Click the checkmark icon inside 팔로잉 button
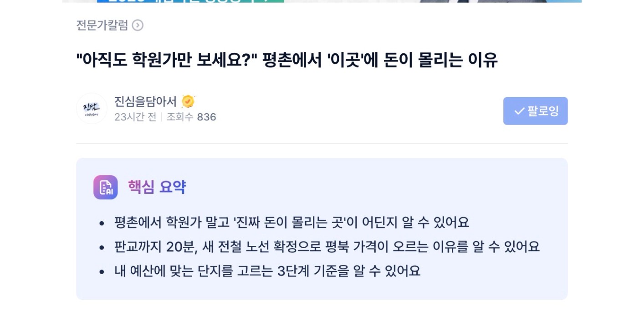Viewport: 644px width, 317px height. pyautogui.click(x=519, y=111)
